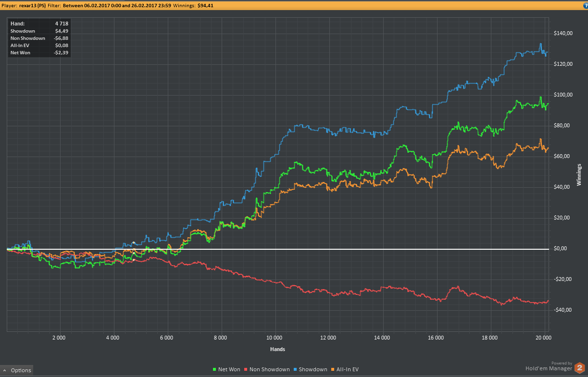Click the vertical Winnings y-axis title

point(579,175)
